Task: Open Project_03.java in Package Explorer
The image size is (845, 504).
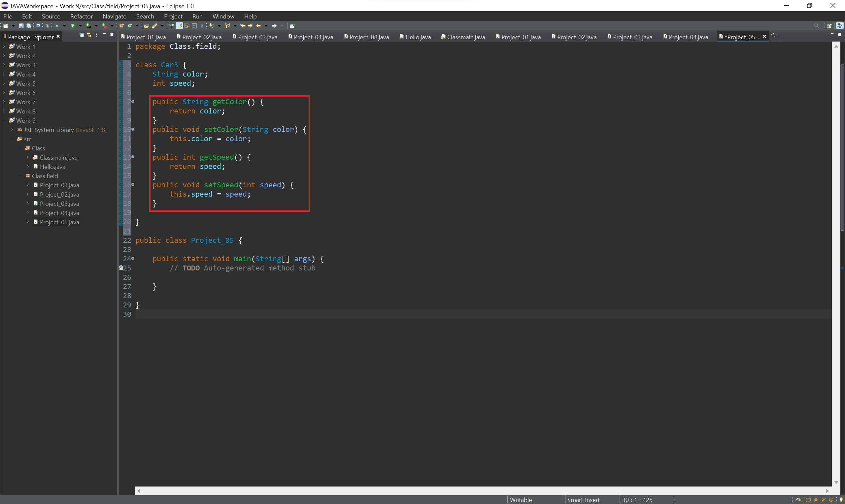Action: pyautogui.click(x=59, y=204)
